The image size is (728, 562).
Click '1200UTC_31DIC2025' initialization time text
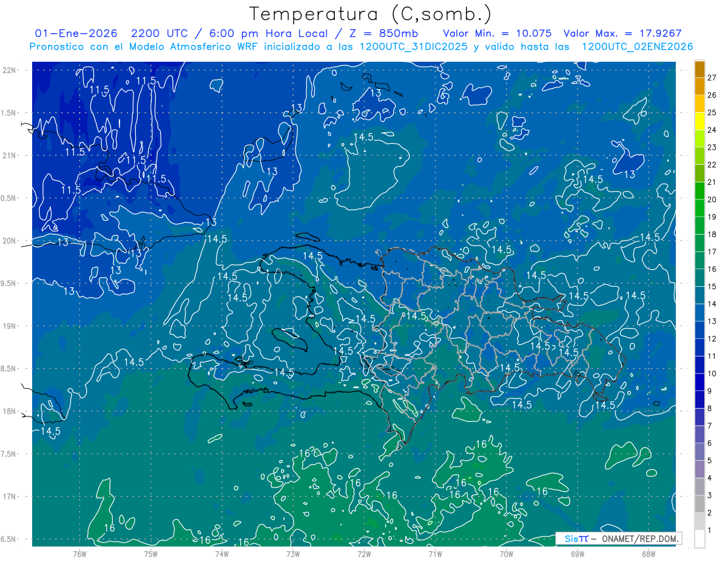[414, 47]
